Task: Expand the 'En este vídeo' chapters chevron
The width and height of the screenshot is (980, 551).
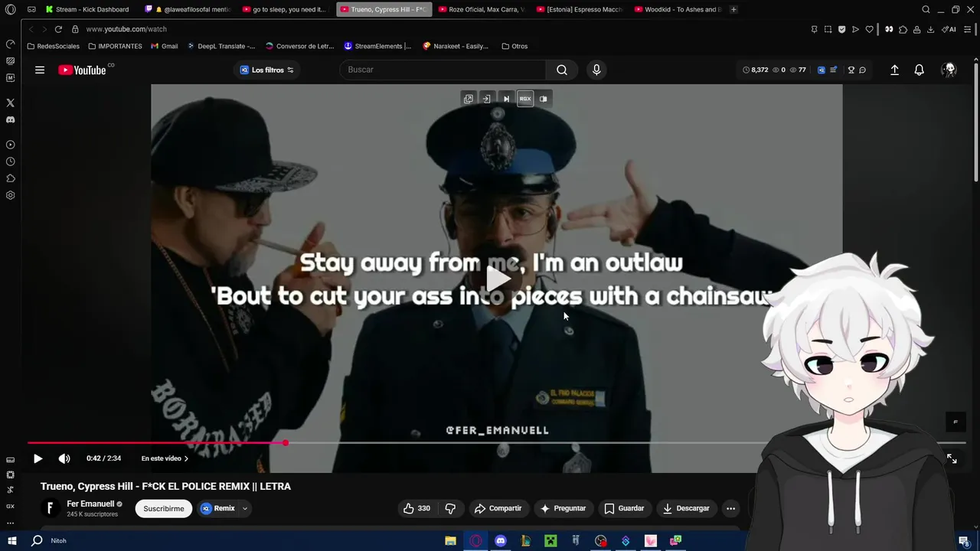Action: (186, 458)
